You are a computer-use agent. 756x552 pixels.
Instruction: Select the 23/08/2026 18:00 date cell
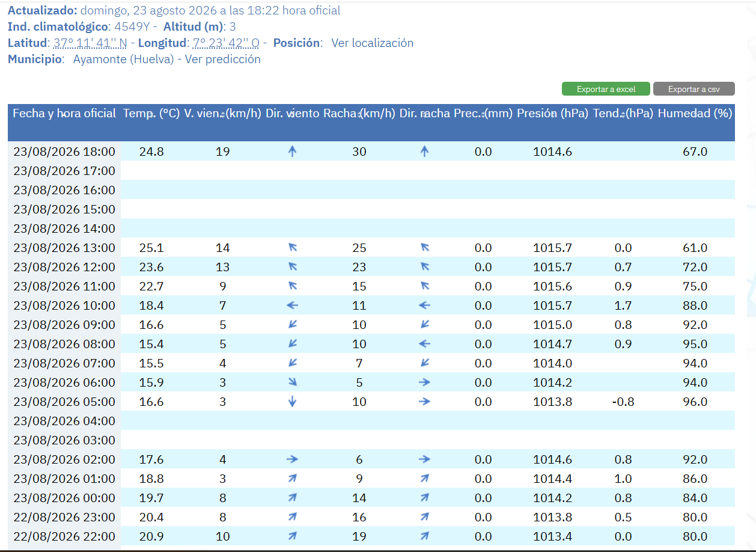click(x=64, y=152)
